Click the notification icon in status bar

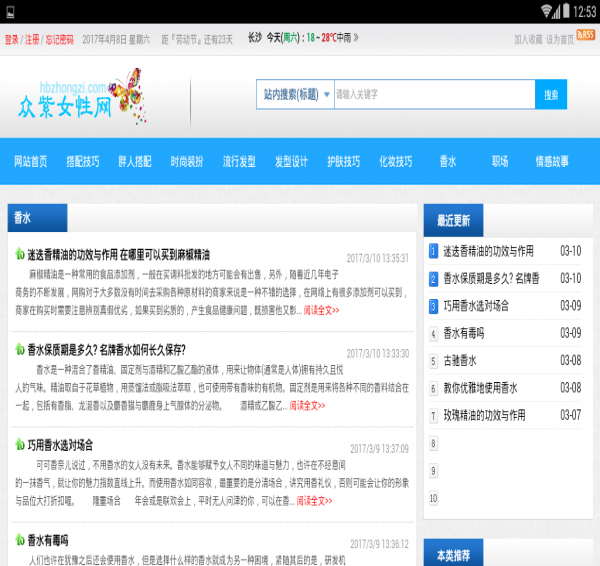(11, 12)
